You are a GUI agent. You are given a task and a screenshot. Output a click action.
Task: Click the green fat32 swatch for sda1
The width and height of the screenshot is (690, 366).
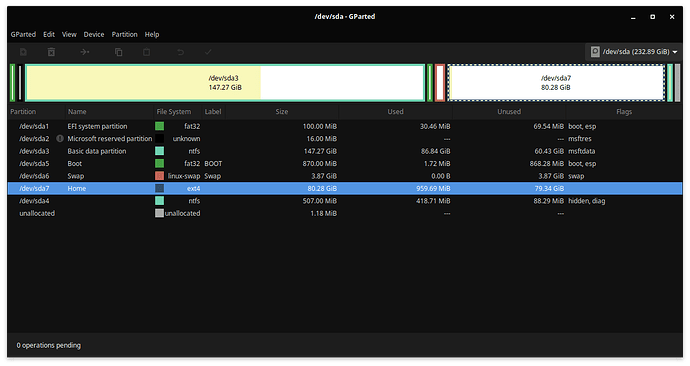159,126
